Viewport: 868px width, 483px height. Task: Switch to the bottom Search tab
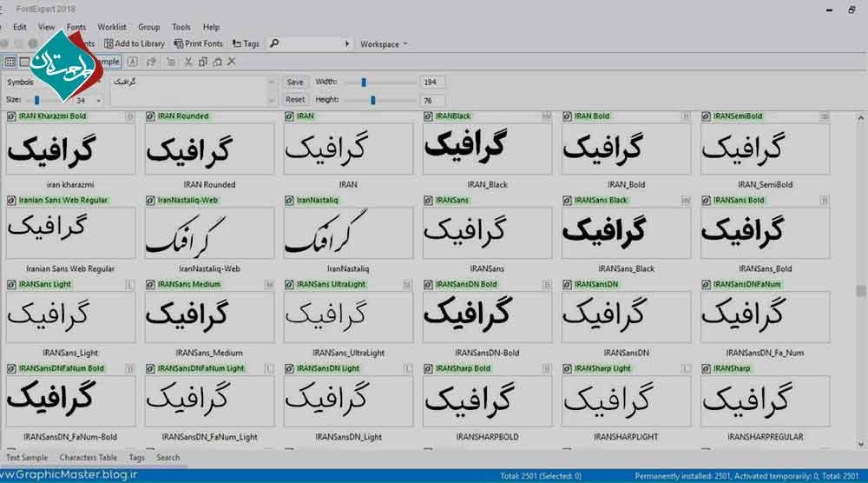(168, 458)
